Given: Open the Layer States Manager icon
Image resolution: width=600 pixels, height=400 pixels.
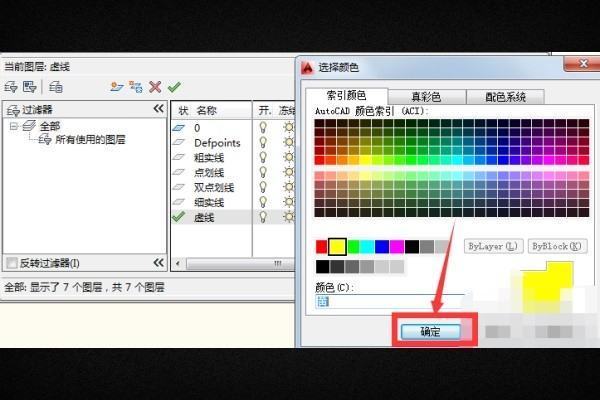Looking at the screenshot, I should pos(56,87).
